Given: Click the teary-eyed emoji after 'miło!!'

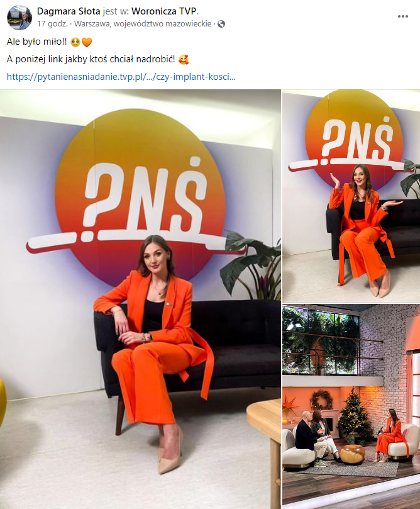Looking at the screenshot, I should 75,42.
